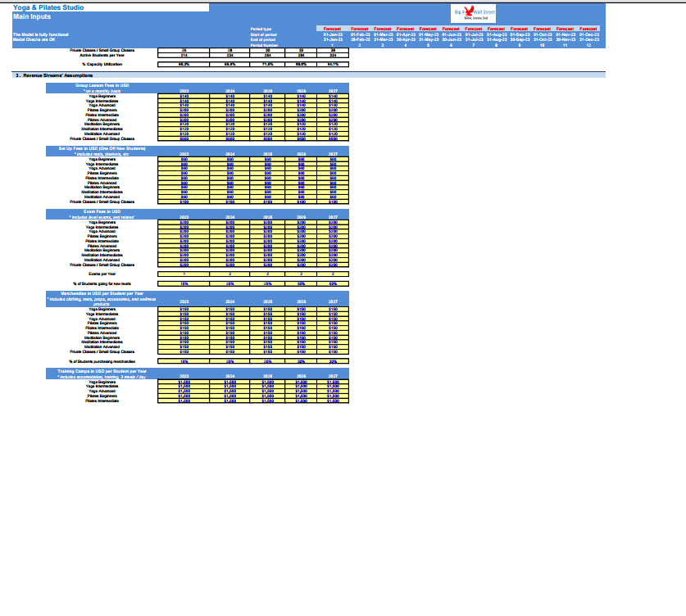This screenshot has width=686, height=616.
Task: Click the 'Set Up Fees in USD' table header
Action: (102, 148)
